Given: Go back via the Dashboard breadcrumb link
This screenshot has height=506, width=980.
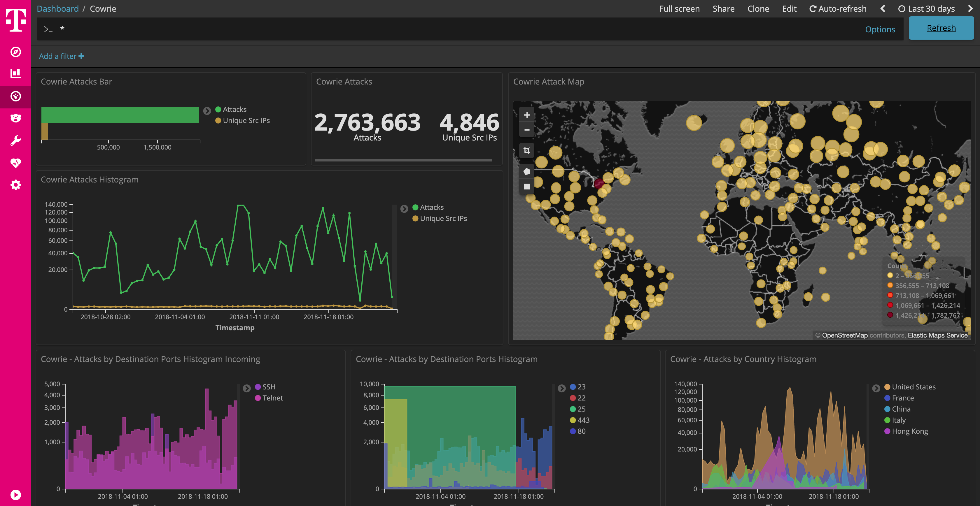Looking at the screenshot, I should tap(57, 8).
